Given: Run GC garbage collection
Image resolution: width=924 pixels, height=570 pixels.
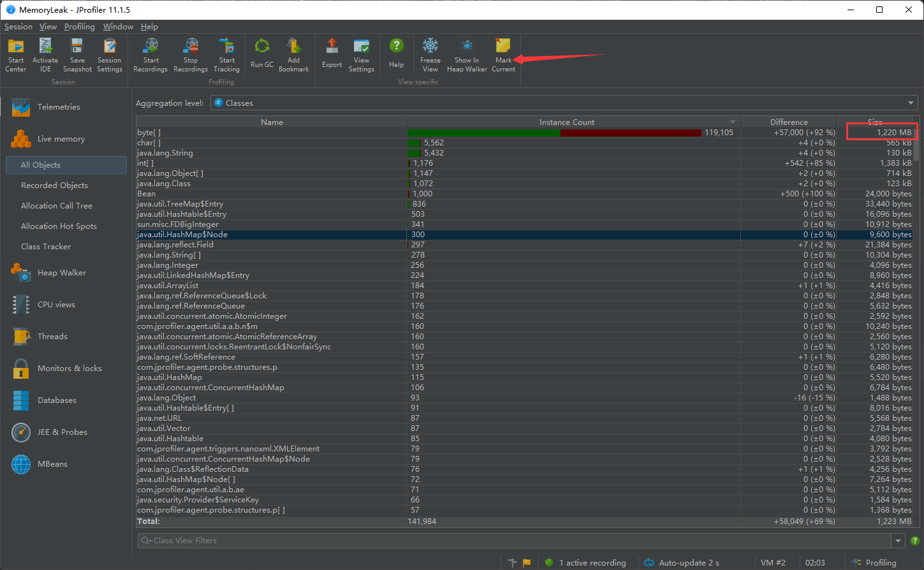Looking at the screenshot, I should pyautogui.click(x=262, y=54).
